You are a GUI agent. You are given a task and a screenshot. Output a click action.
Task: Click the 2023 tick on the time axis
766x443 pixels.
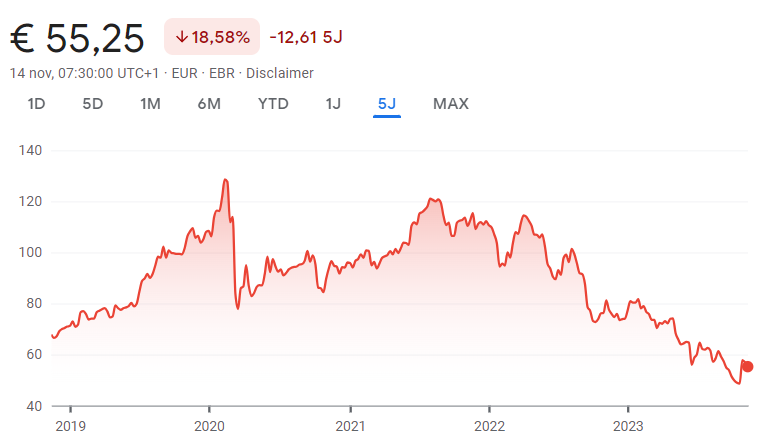point(628,426)
